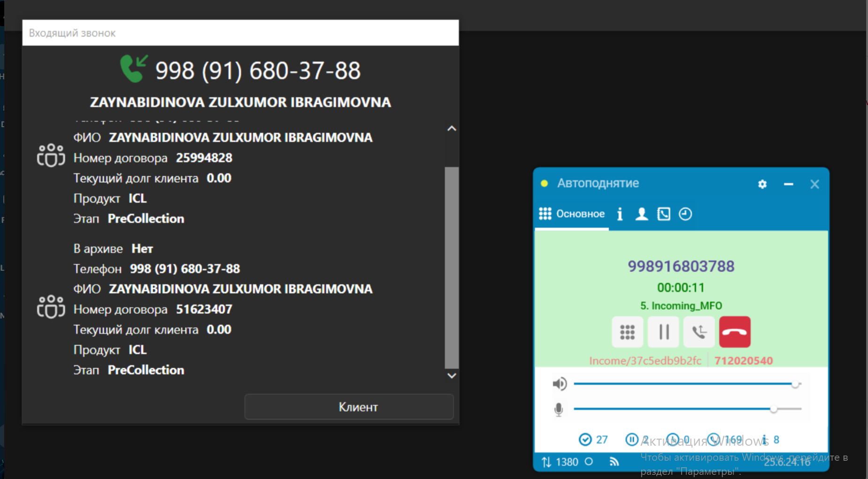
Task: Open the contacts person tab icon
Action: [641, 214]
